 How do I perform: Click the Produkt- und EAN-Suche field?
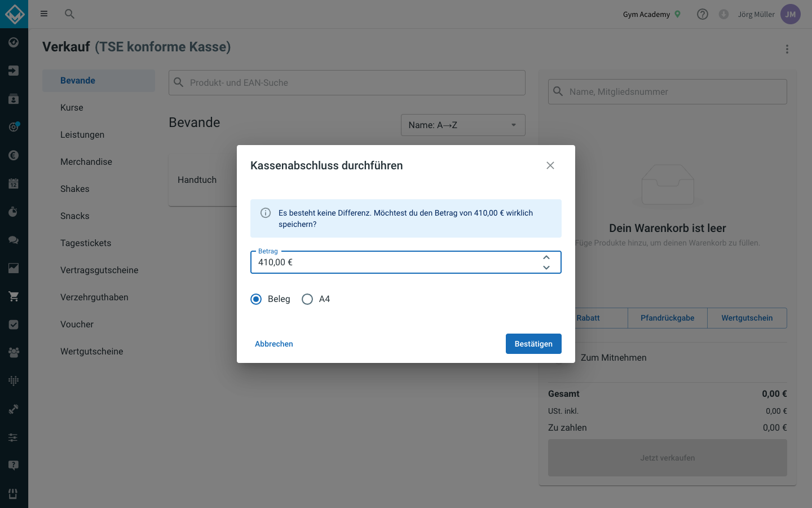point(347,82)
